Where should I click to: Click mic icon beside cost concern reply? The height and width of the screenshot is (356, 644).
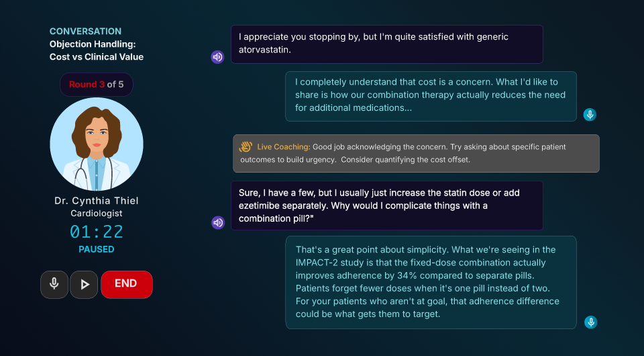point(590,114)
